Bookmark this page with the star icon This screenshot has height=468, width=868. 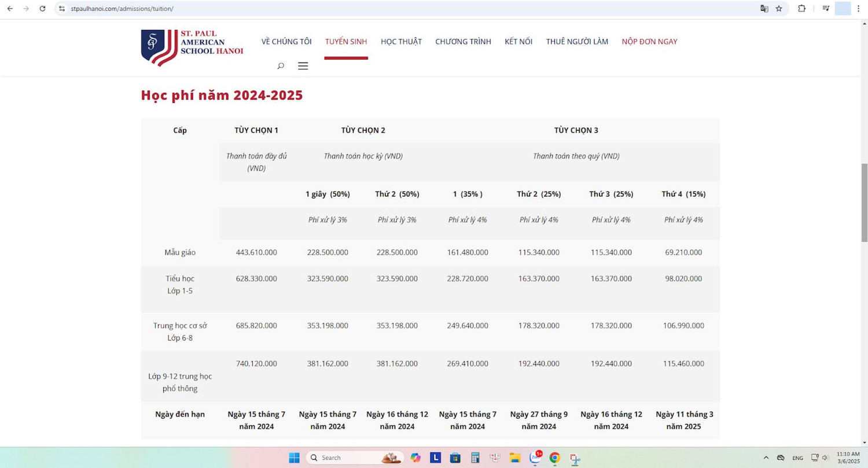click(x=779, y=9)
